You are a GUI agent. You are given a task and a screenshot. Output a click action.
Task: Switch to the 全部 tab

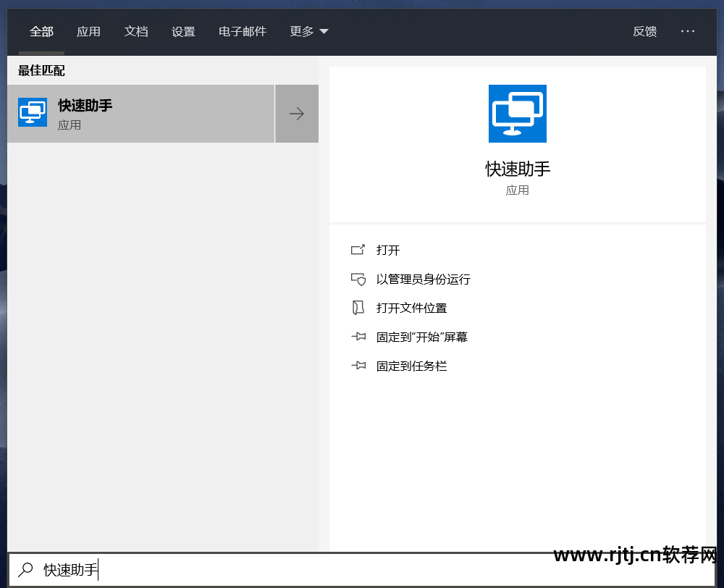coord(41,31)
